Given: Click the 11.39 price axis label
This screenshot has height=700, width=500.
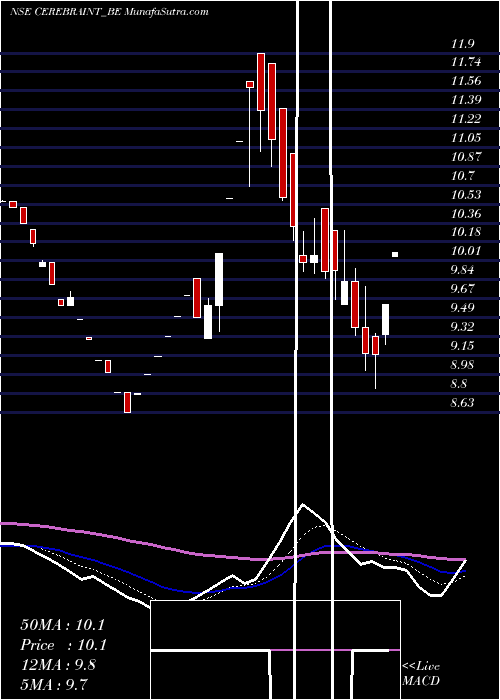Looking at the screenshot, I should point(466,100).
